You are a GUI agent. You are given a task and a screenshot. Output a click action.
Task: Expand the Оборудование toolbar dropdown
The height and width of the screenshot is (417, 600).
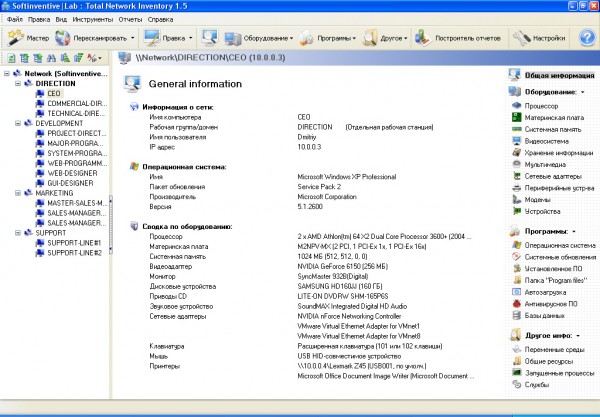[293, 38]
